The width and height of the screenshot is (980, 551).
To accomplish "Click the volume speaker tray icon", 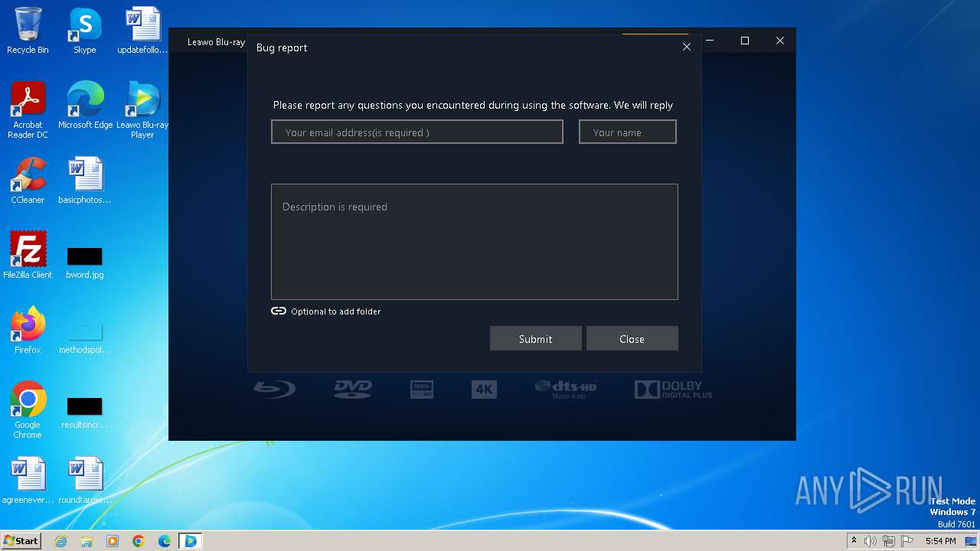I will (871, 541).
